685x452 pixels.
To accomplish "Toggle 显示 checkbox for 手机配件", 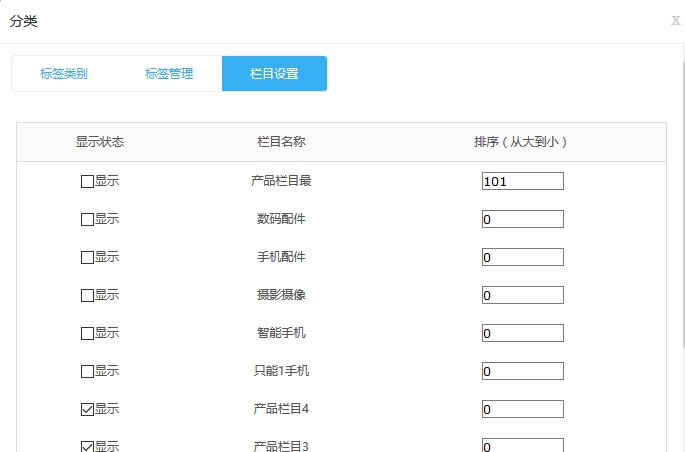I will tap(87, 257).
